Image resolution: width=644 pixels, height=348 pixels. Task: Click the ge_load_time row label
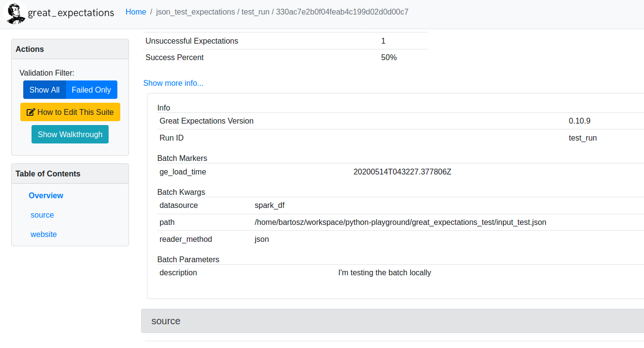pyautogui.click(x=183, y=172)
